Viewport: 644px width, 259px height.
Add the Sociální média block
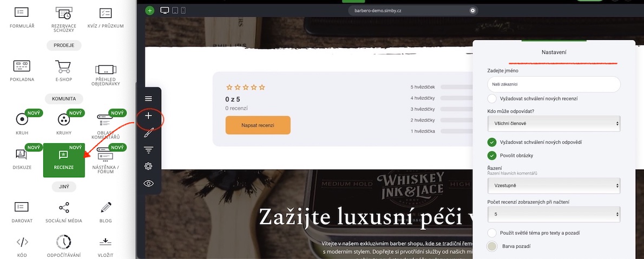(x=64, y=212)
